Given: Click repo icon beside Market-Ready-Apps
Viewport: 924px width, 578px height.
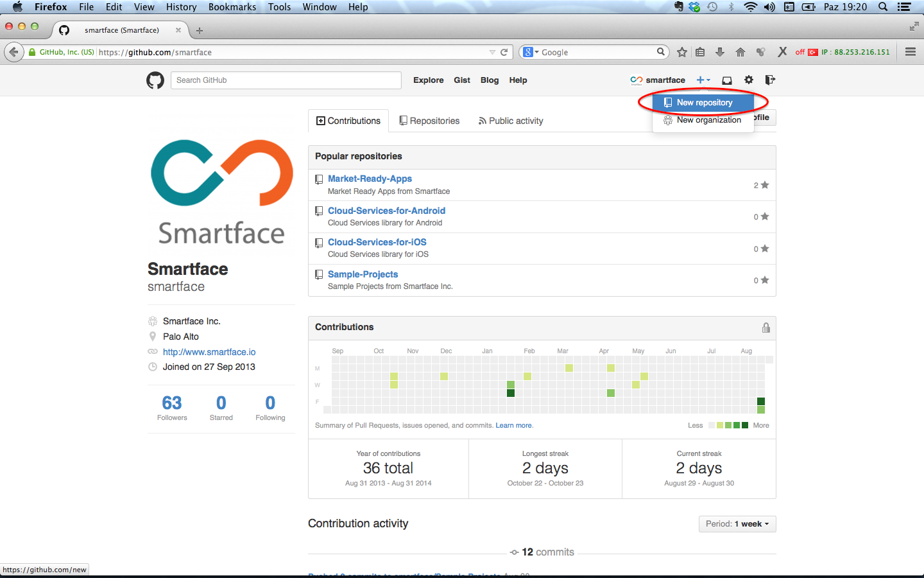Looking at the screenshot, I should coord(319,179).
